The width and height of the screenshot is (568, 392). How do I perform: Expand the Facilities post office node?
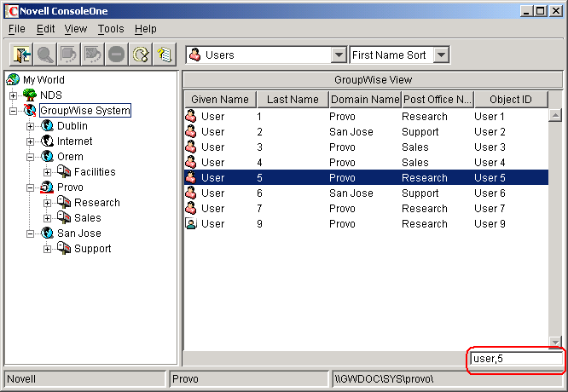[x=47, y=172]
